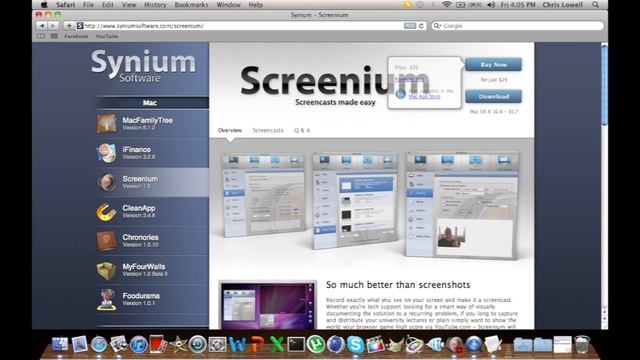Image resolution: width=640 pixels, height=360 pixels.
Task: Open the Bookmarks menu
Action: 191,4
